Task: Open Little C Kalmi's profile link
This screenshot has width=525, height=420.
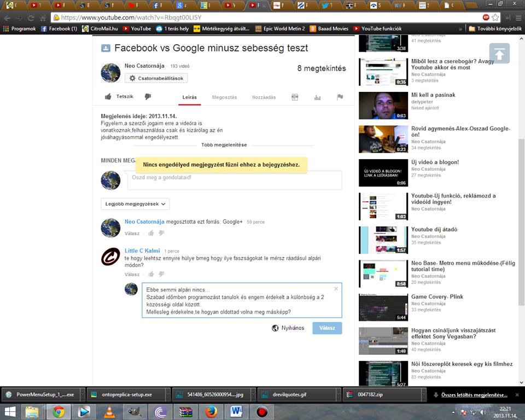Action: click(x=142, y=250)
